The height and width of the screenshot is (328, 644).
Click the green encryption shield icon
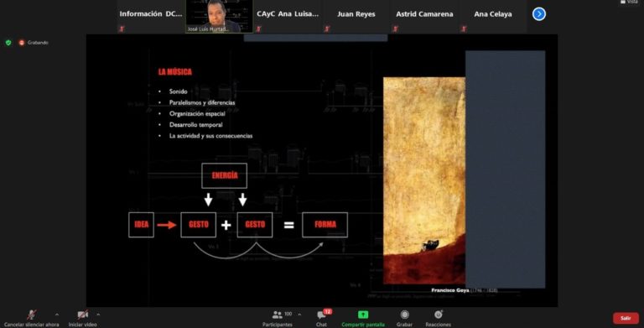8,42
